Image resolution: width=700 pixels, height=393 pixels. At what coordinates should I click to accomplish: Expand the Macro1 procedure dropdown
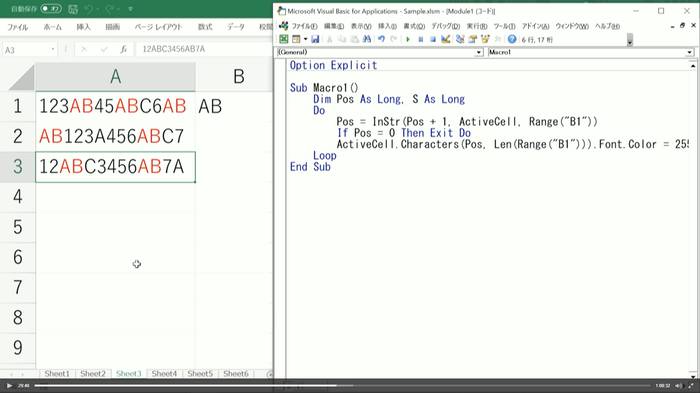689,52
